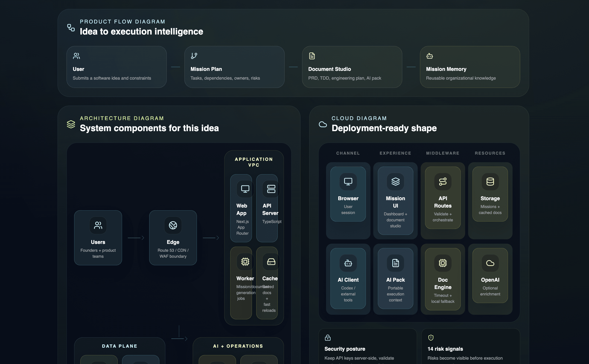The width and height of the screenshot is (589, 364).
Task: Click the Edge node aperture icon
Action: [173, 225]
